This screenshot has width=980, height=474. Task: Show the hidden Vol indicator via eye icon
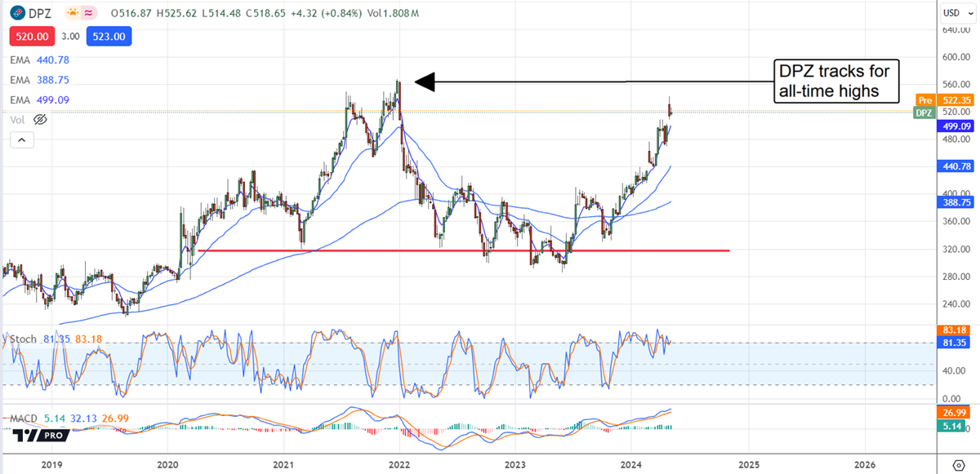[x=40, y=120]
